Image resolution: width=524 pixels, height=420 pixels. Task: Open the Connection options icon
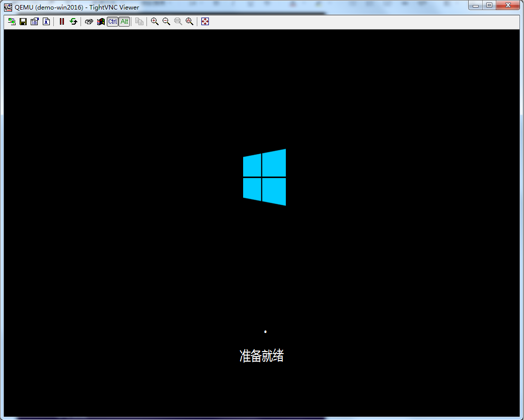[35, 22]
